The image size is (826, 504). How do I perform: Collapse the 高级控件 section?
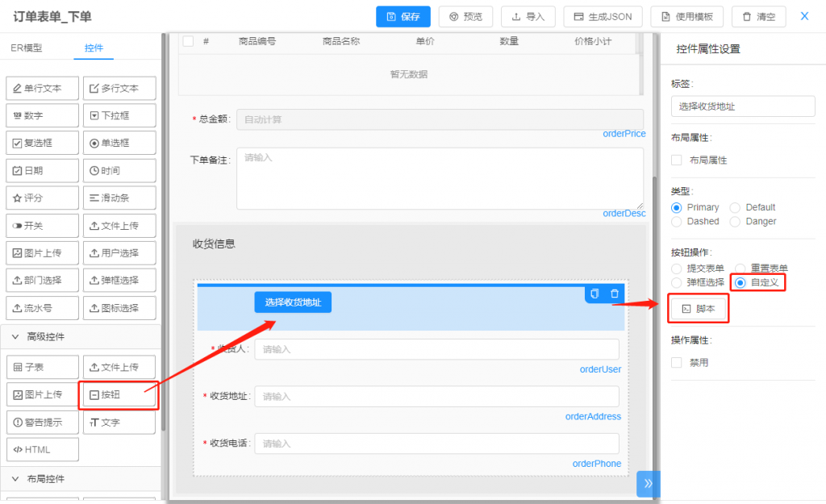(x=15, y=336)
